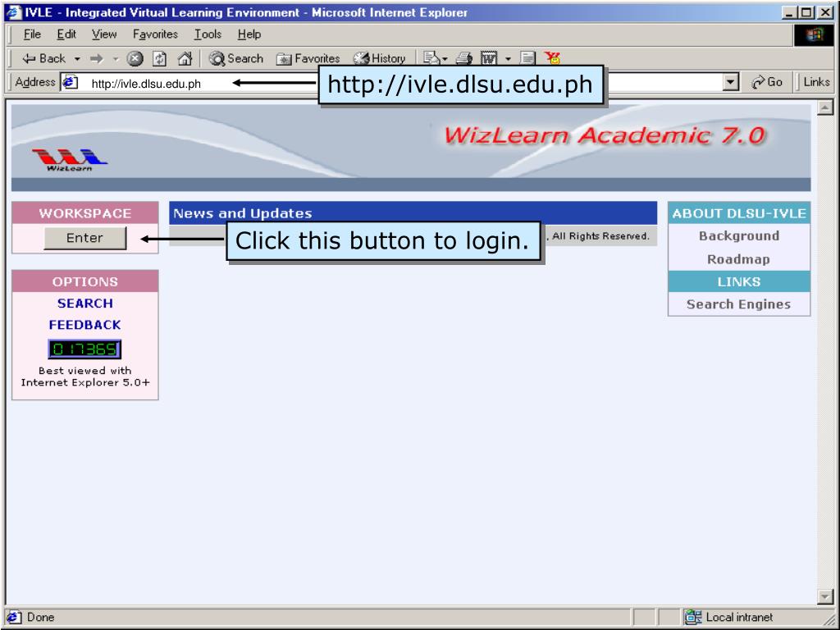The width and height of the screenshot is (840, 630).
Task: Click the green visitor counter display
Action: tap(84, 349)
